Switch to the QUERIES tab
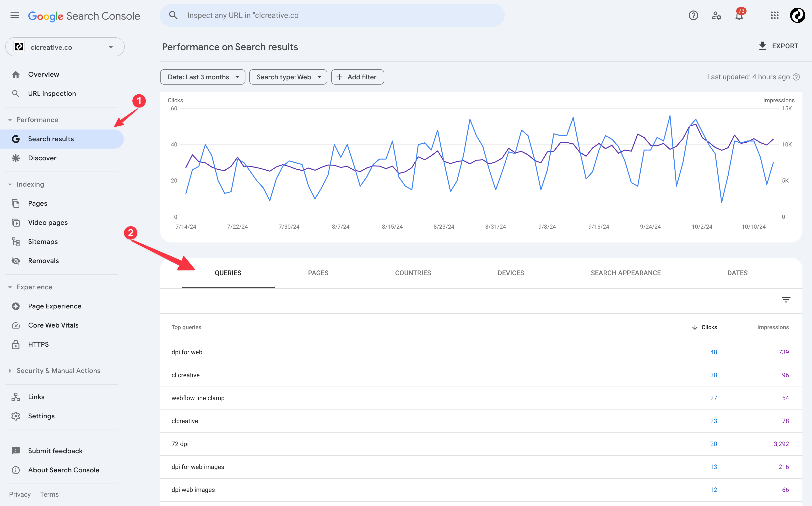Screen dimensions: 812x506 (x=228, y=273)
